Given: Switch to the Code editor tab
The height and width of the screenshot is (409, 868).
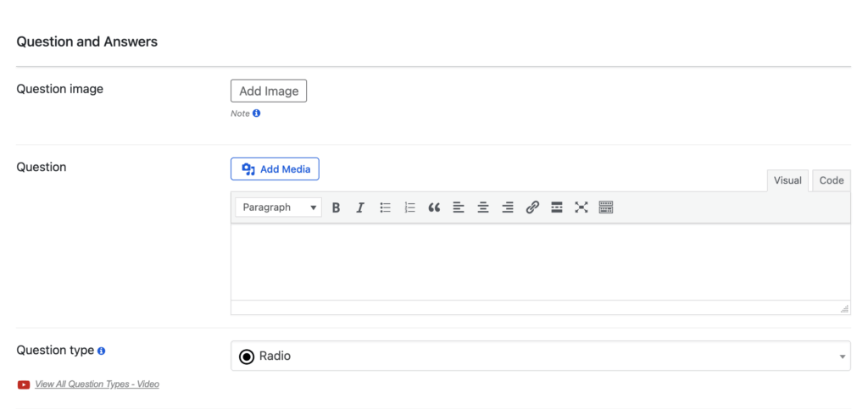Looking at the screenshot, I should [x=831, y=180].
